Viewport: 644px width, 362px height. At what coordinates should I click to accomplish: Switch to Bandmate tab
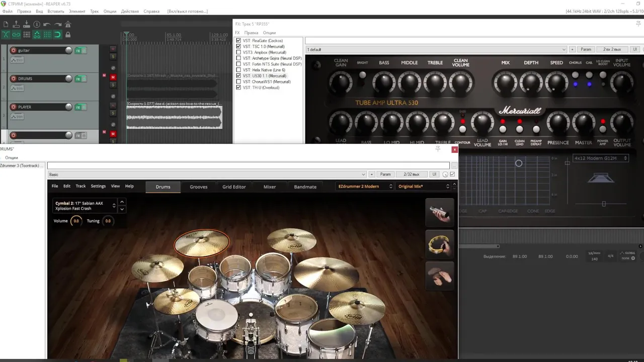pyautogui.click(x=305, y=187)
